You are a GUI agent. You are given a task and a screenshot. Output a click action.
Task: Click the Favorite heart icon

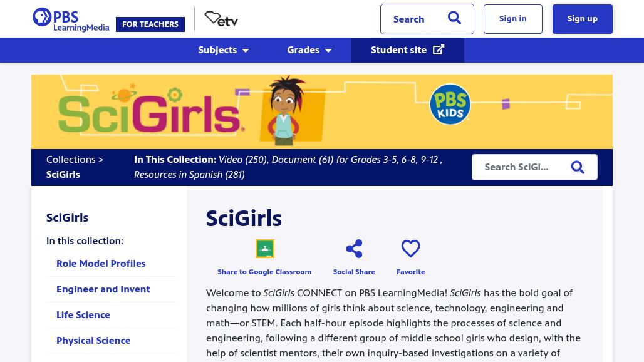[x=410, y=249]
